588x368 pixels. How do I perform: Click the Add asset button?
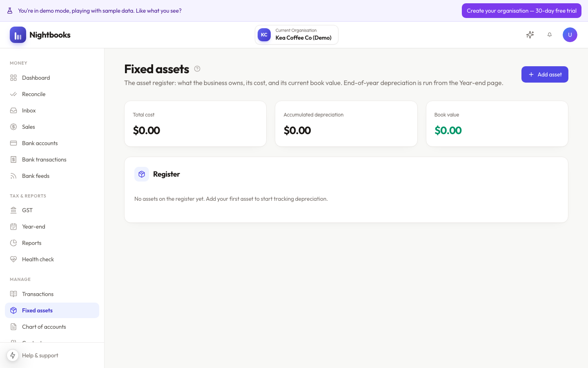[x=545, y=74]
